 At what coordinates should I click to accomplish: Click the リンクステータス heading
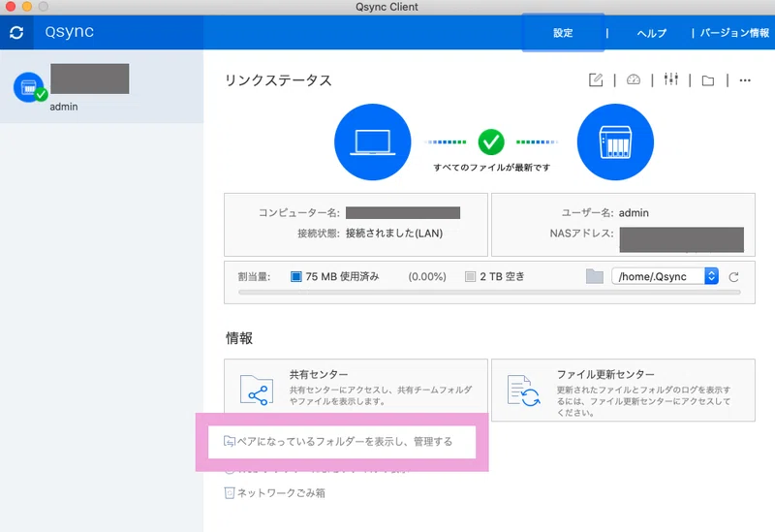[x=278, y=80]
